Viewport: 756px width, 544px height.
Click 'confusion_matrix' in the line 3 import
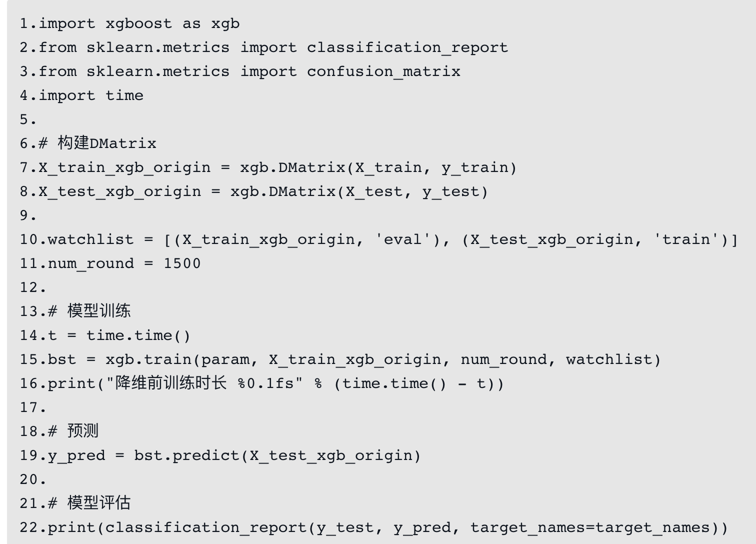coord(383,71)
